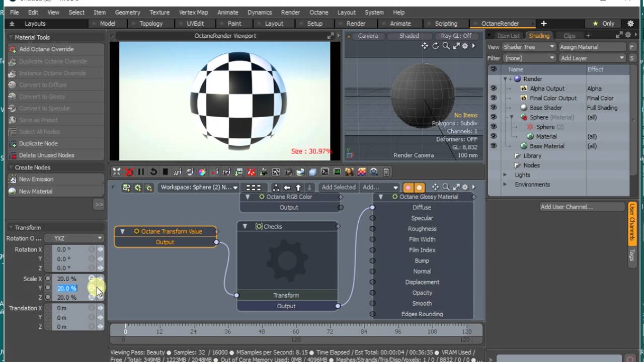
Task: Open the color wheel icon in Octane toolbar
Action: pyautogui.click(x=202, y=172)
